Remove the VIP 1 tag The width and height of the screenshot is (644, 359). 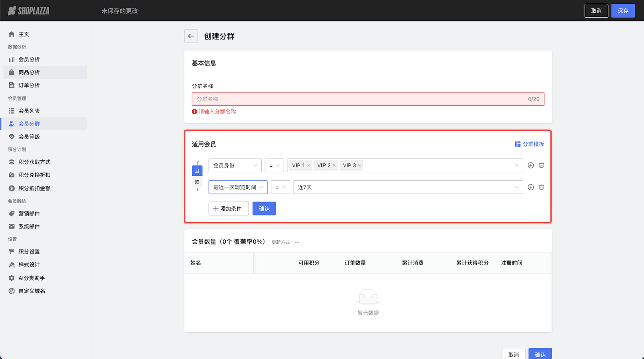coord(308,165)
